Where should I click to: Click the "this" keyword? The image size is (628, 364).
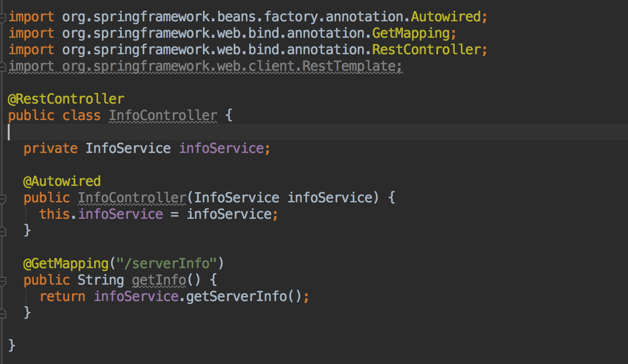55,214
